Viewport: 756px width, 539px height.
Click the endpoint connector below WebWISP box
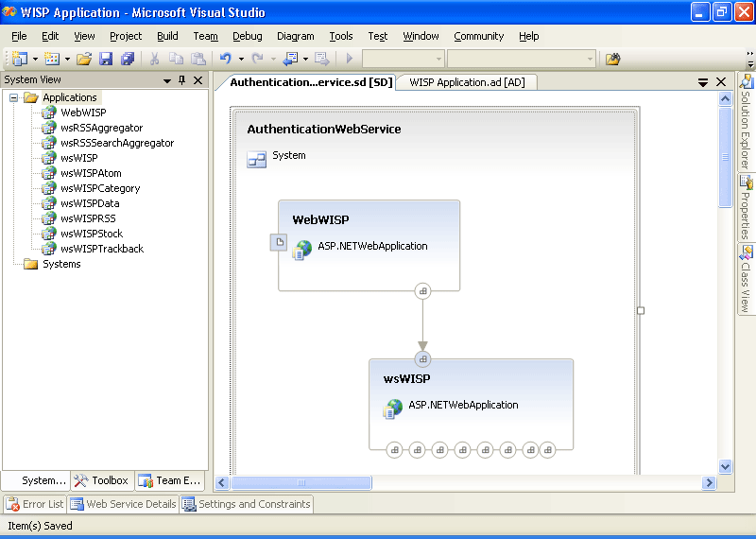pos(422,290)
